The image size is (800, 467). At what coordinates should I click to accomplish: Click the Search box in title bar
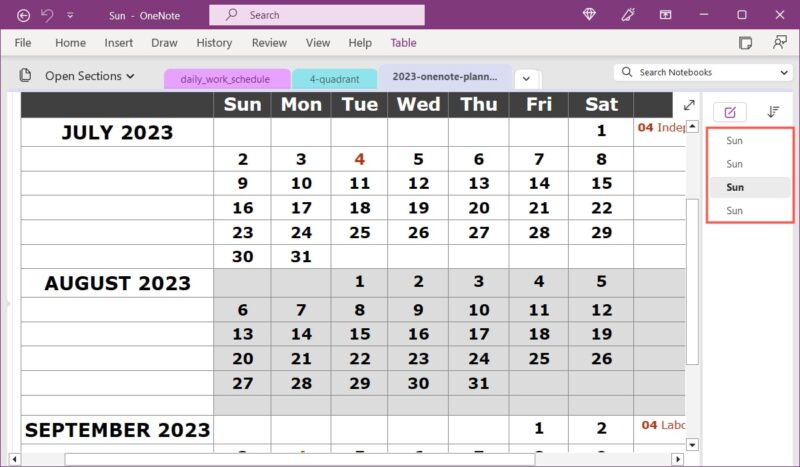point(317,15)
